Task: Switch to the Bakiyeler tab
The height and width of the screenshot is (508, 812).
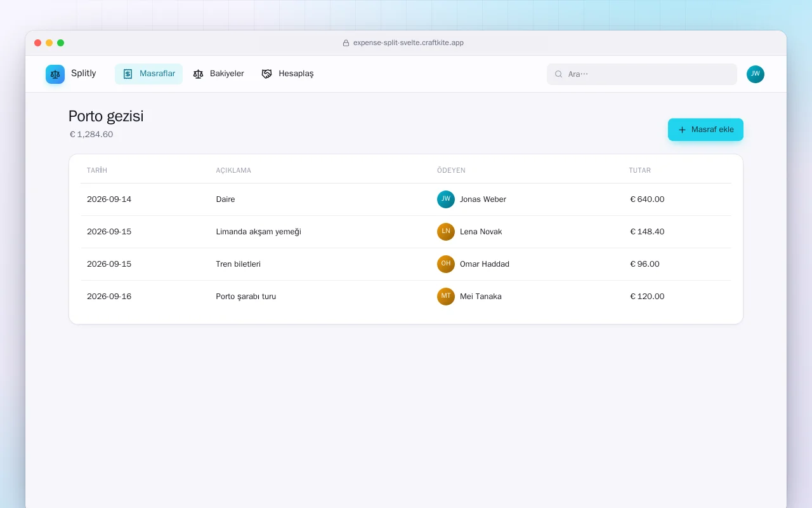Action: (x=218, y=74)
